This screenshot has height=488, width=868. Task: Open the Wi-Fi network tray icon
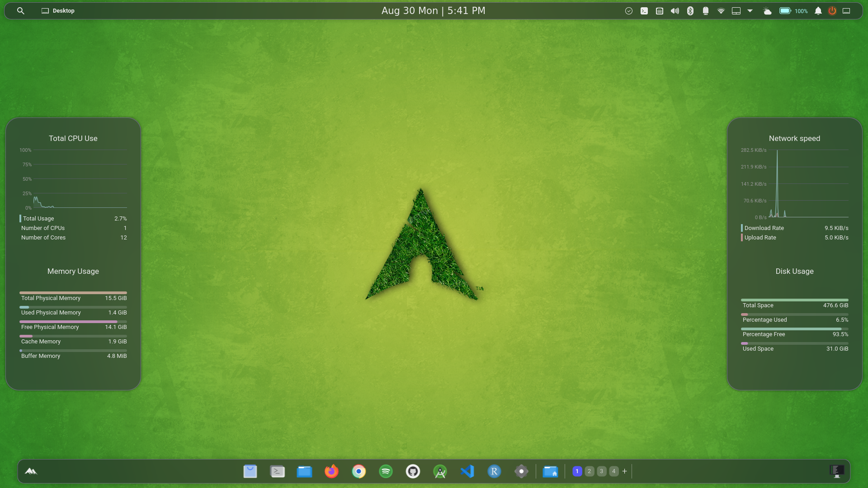pyautogui.click(x=721, y=11)
